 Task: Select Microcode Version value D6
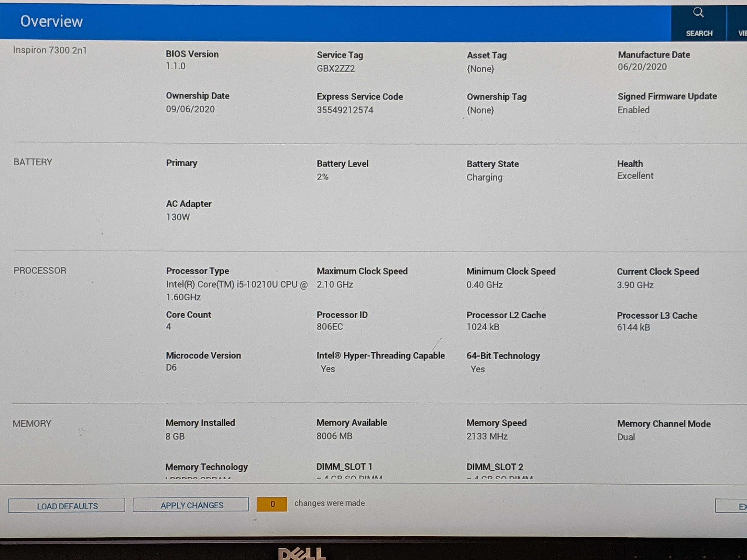[171, 367]
